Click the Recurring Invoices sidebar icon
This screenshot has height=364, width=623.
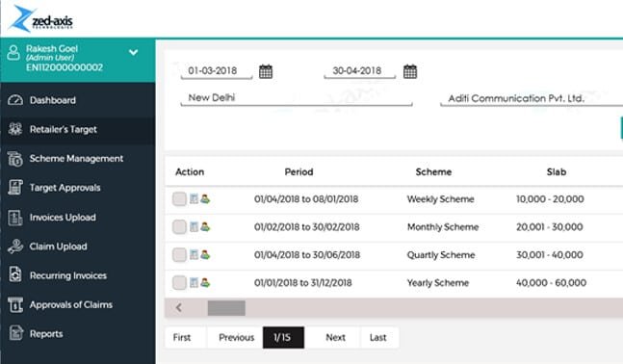15,275
